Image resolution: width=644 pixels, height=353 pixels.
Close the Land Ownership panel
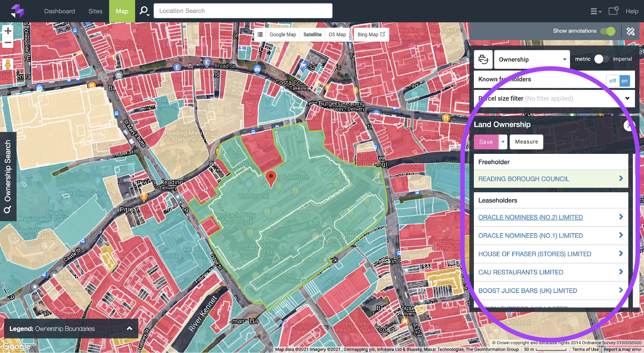[x=629, y=125]
